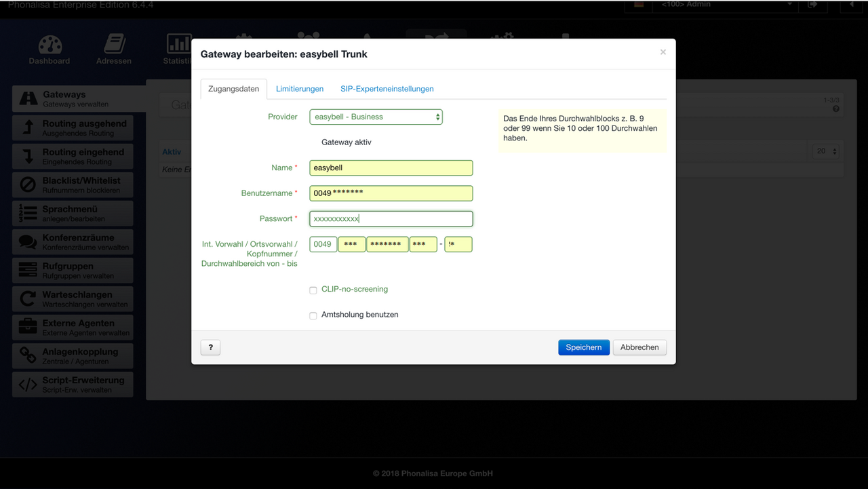Image resolution: width=868 pixels, height=489 pixels.
Task: Click the © 2018 Phonalisa Europe GmbH footer
Action: pos(433,473)
